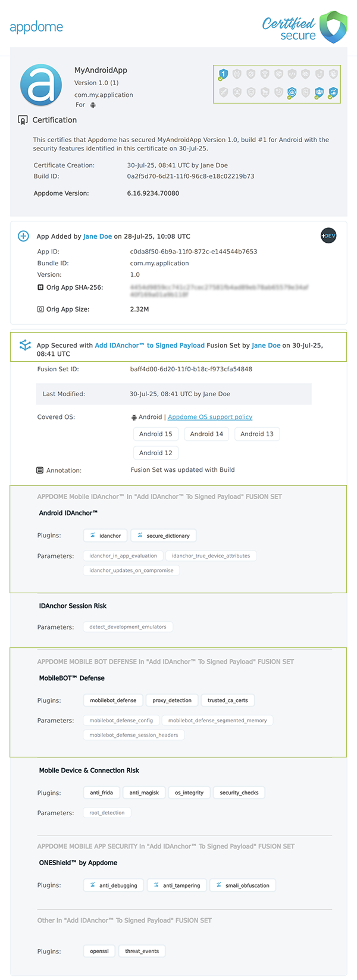Click the Android robot icon next to Covered OS
Image resolution: width=357 pixels, height=980 pixels.
(135, 417)
